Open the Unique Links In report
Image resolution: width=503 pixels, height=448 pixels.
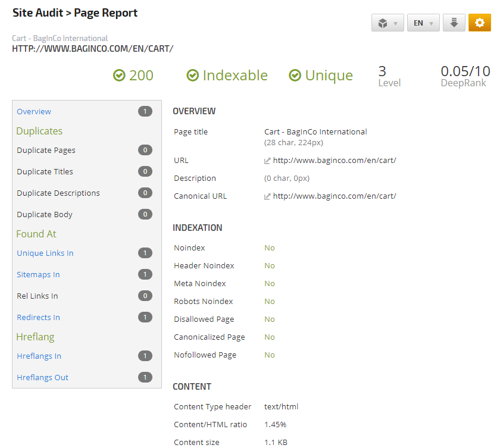click(x=45, y=253)
